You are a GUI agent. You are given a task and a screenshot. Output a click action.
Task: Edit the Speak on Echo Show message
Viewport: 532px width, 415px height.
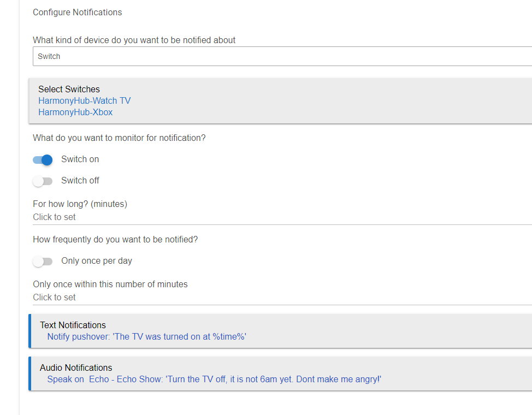(214, 380)
